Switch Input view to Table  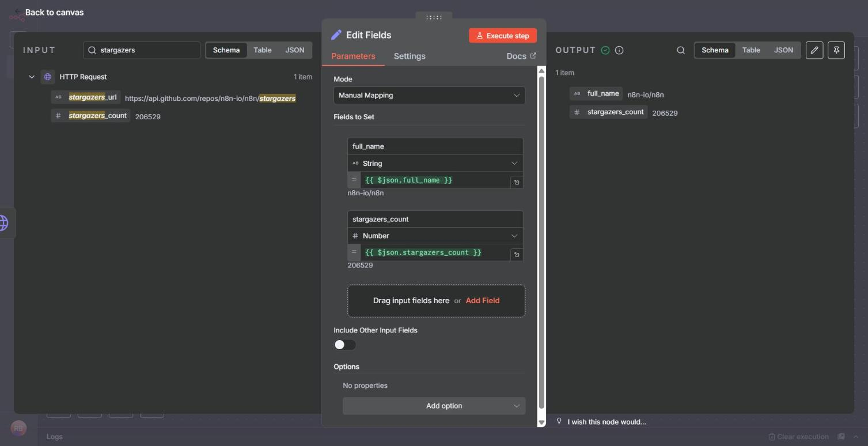263,50
